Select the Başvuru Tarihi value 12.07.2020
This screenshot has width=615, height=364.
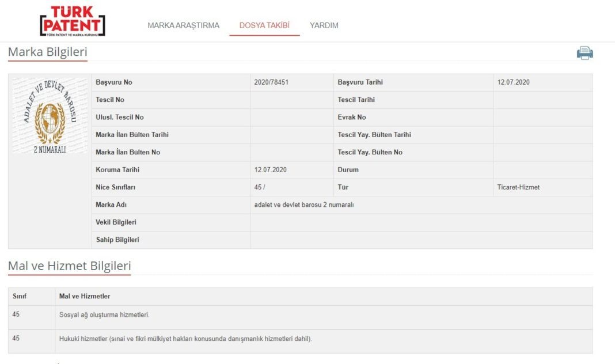pyautogui.click(x=514, y=82)
